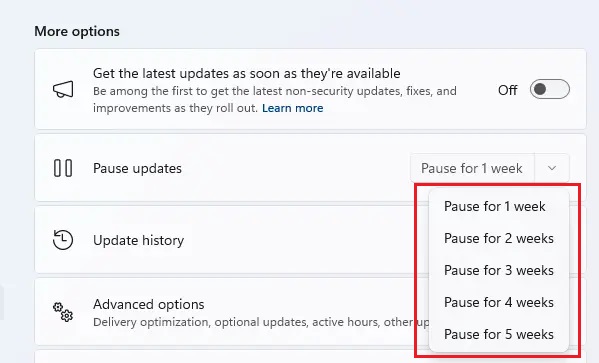Click the Pause for 1 week button
Image resolution: width=599 pixels, height=363 pixels.
point(472,168)
